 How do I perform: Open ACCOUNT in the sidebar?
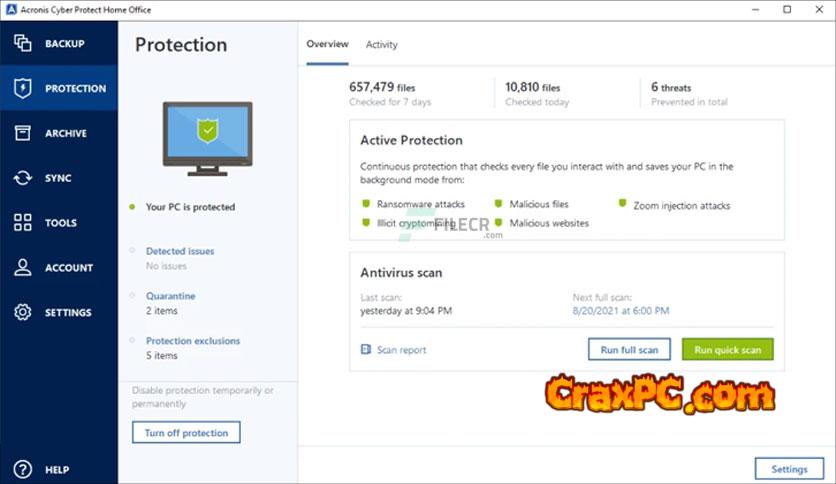pyautogui.click(x=69, y=268)
